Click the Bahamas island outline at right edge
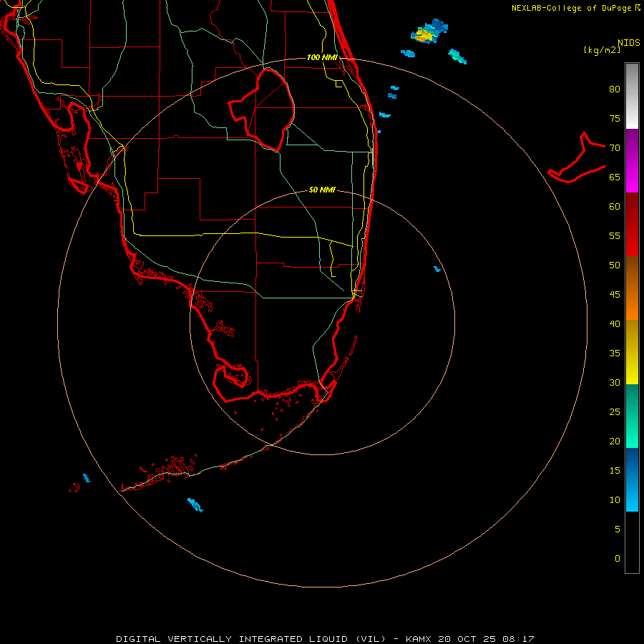644x644 pixels. point(577,157)
